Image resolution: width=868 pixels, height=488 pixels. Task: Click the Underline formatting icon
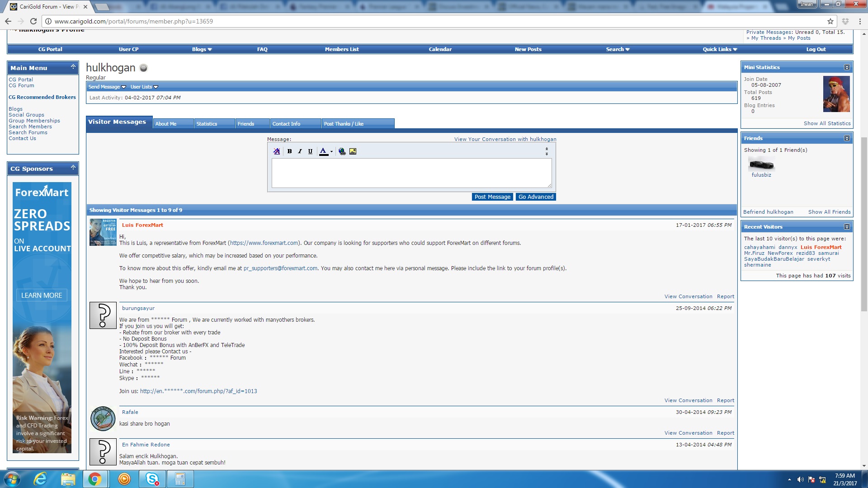pyautogui.click(x=310, y=151)
